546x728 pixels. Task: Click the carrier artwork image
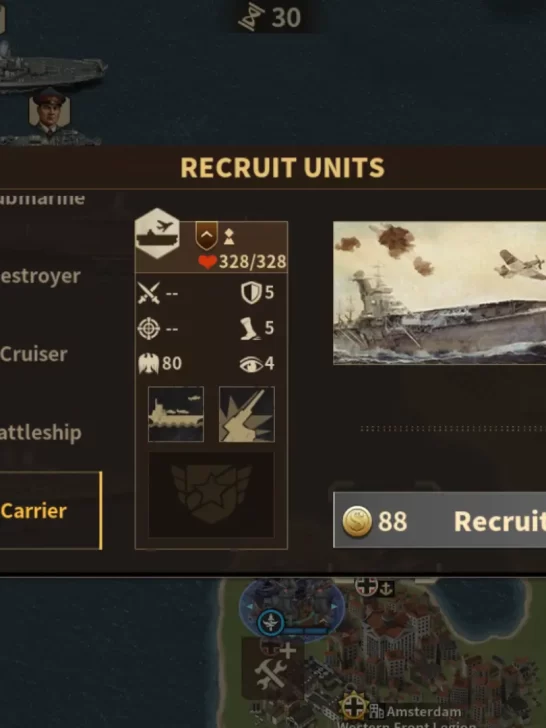pyautogui.click(x=439, y=293)
